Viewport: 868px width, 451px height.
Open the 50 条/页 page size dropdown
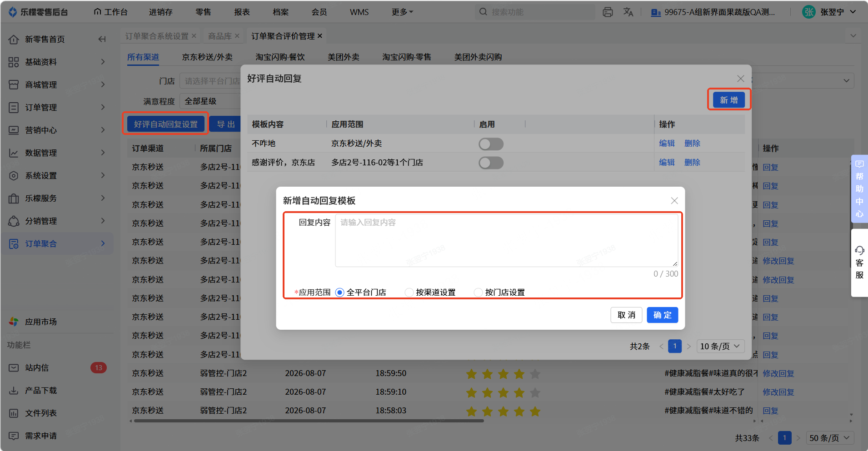830,438
